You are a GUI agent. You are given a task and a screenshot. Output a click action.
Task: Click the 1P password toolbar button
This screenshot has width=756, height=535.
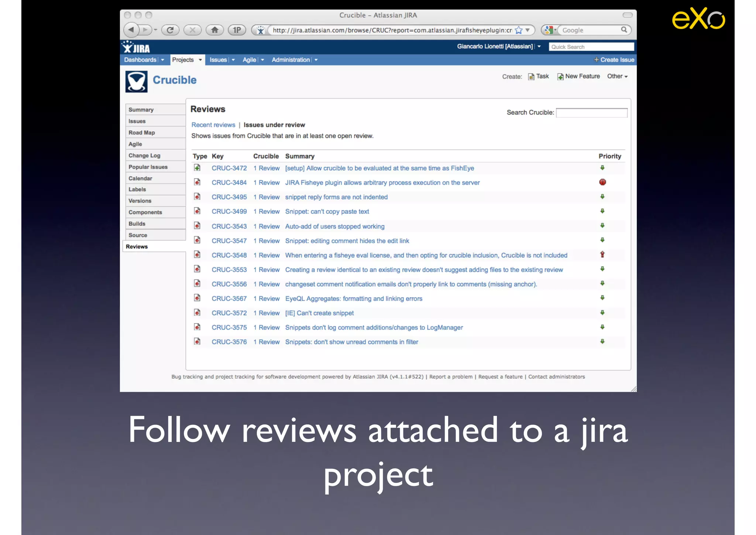tap(237, 30)
